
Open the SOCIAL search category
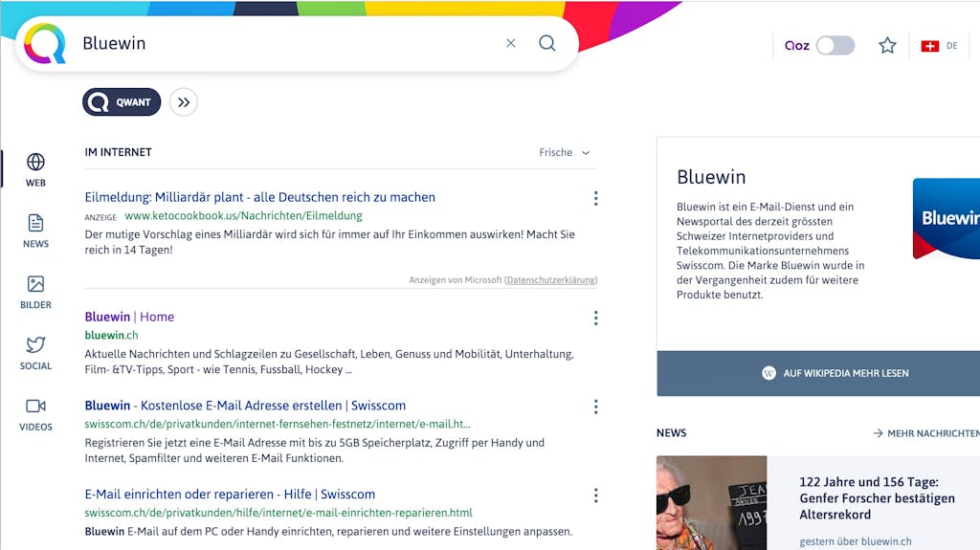pos(35,353)
